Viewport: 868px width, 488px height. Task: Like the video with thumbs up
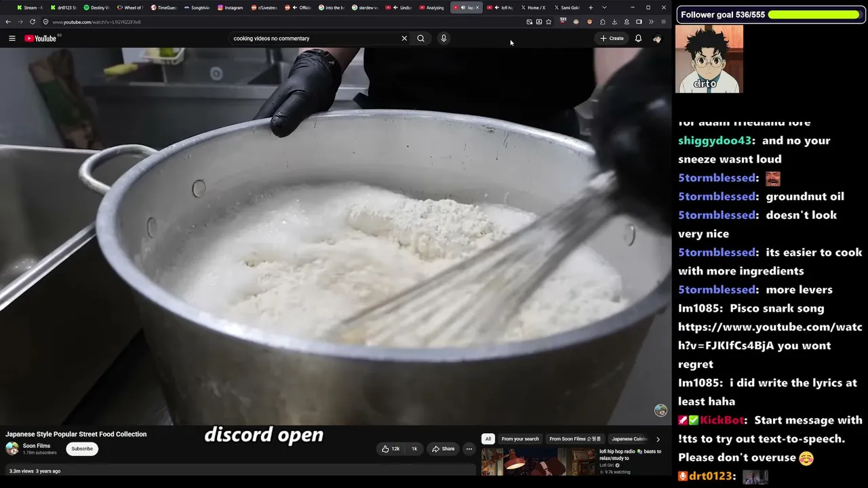pyautogui.click(x=391, y=449)
